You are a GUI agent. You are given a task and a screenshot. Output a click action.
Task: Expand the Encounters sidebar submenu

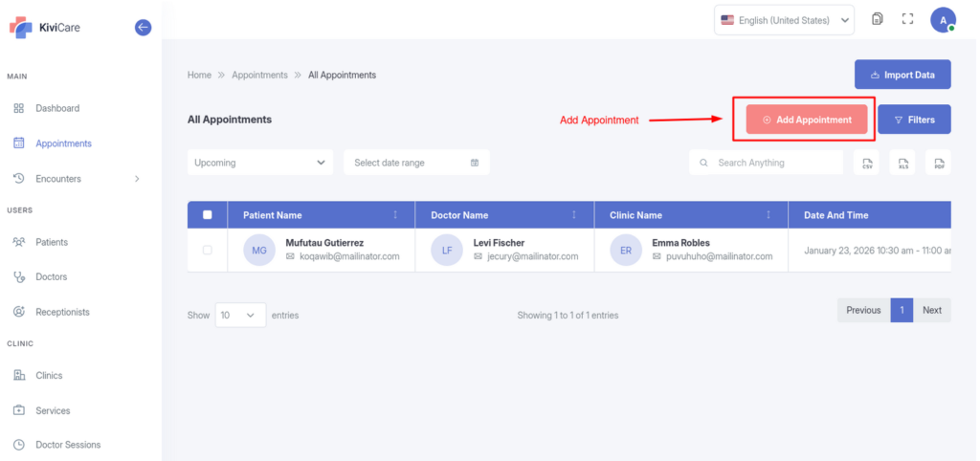[137, 179]
